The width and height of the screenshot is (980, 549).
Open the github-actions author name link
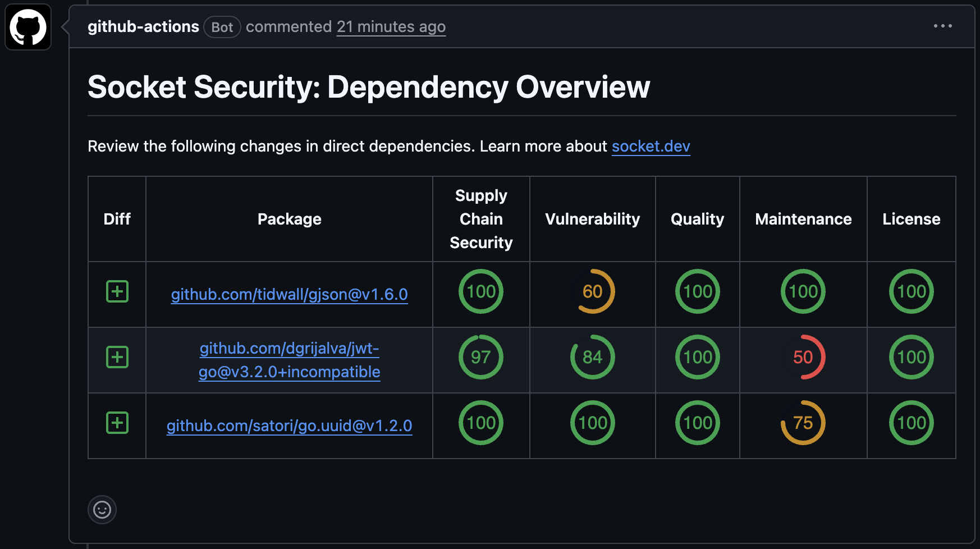[x=143, y=26]
